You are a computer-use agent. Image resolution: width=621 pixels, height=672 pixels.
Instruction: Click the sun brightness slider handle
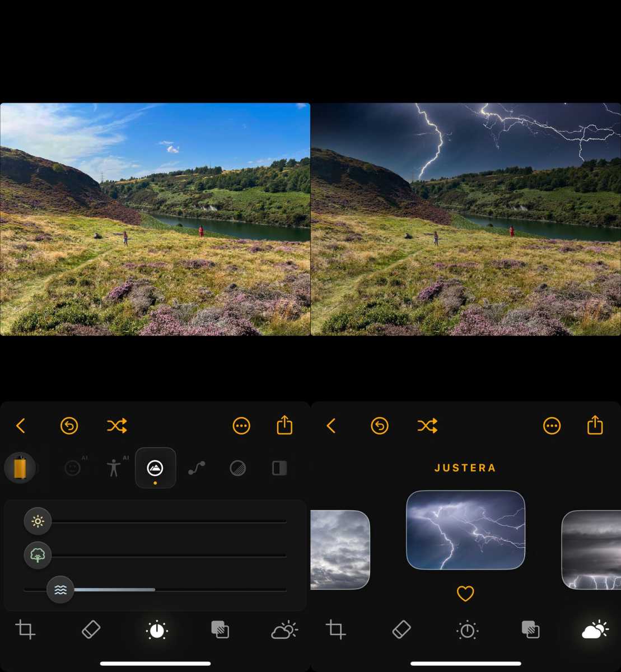38,521
